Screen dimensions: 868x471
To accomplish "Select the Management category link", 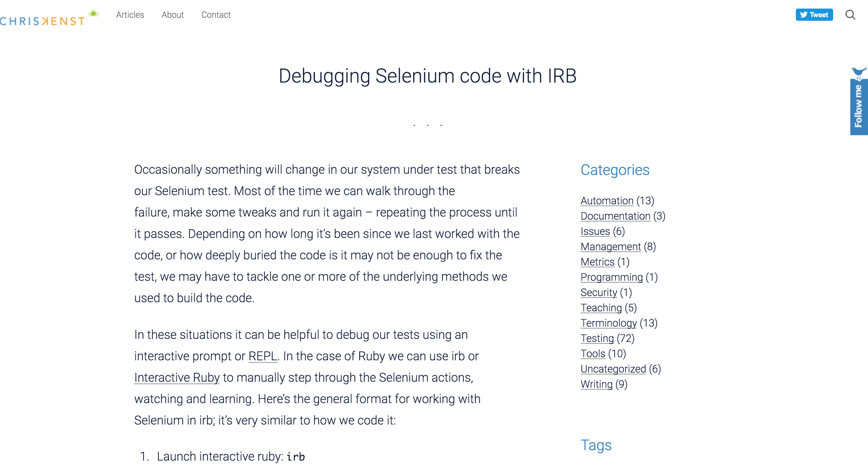I will (x=610, y=247).
